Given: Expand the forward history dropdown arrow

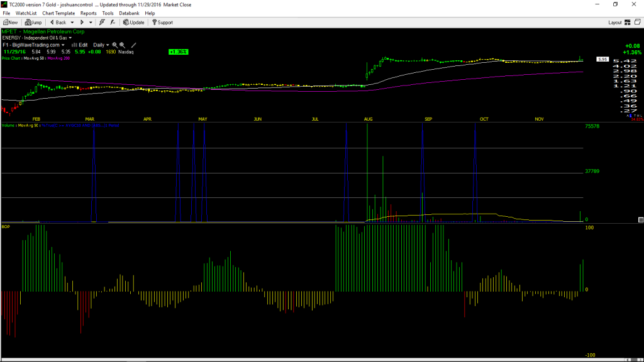Looking at the screenshot, I should (91, 23).
